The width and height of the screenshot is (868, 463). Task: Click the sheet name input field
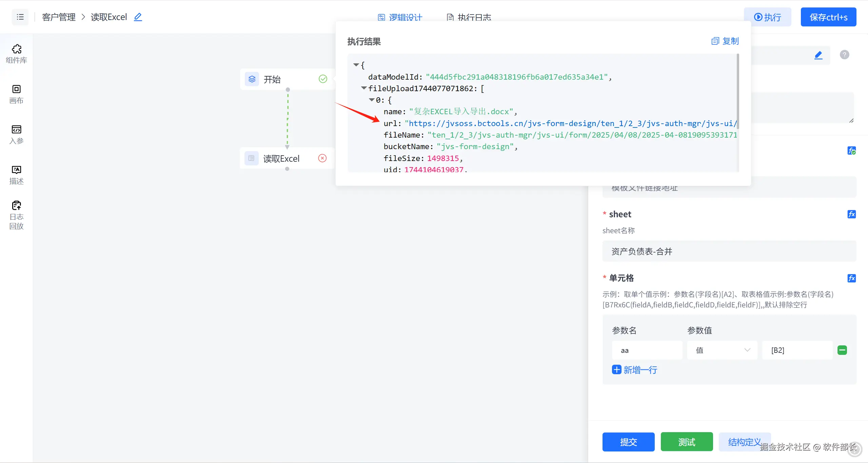pyautogui.click(x=729, y=251)
